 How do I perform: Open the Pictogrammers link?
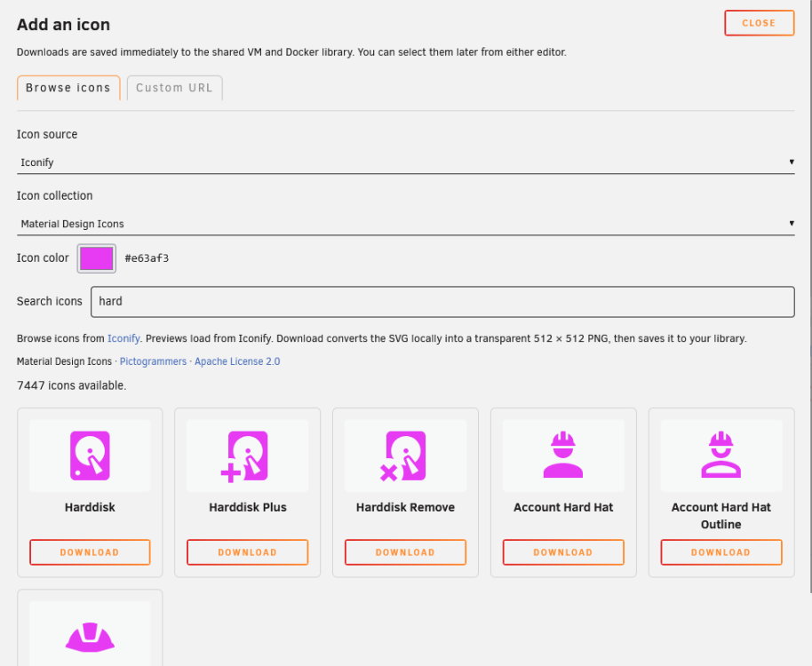click(153, 361)
